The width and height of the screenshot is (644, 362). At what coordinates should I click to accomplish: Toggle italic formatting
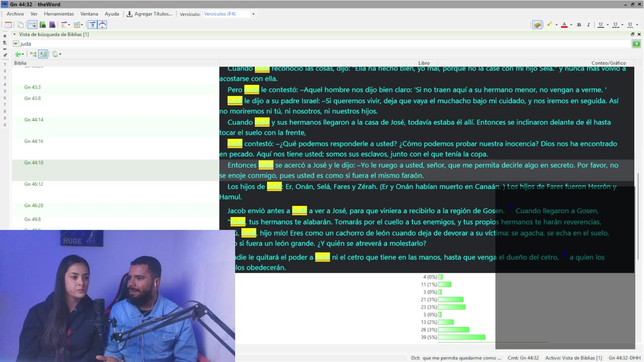pyautogui.click(x=588, y=25)
